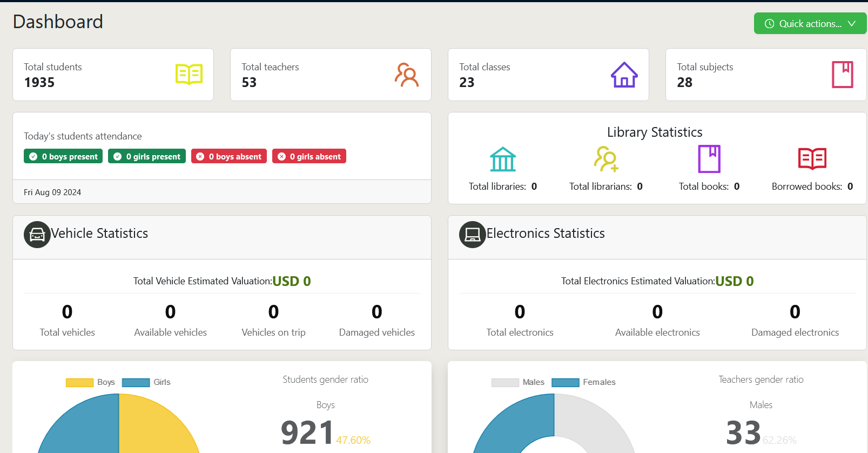Toggle Males legend in teachers chart

518,382
